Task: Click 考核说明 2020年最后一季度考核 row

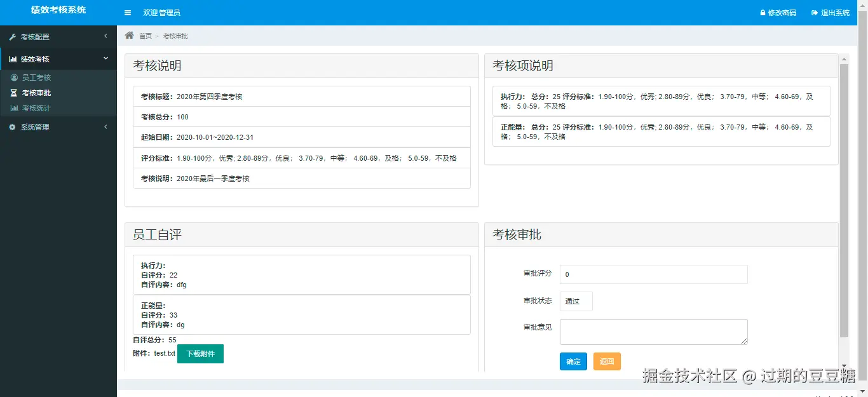Action: tap(302, 178)
